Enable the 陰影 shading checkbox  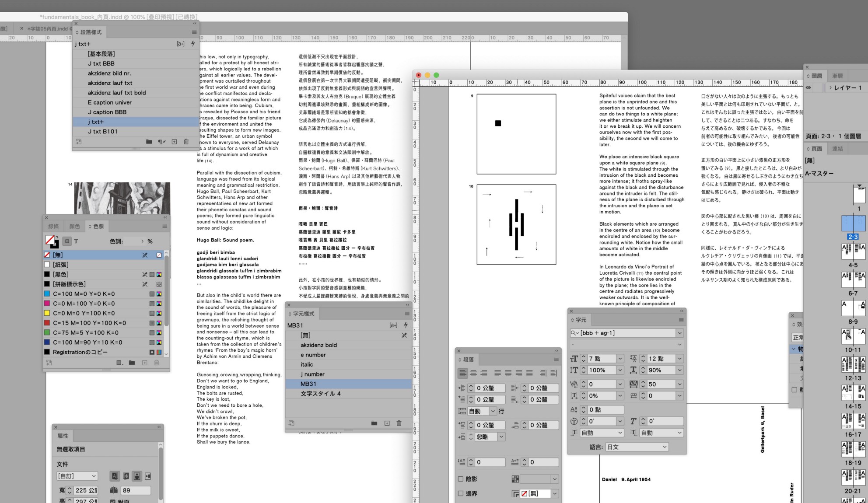coord(461,479)
